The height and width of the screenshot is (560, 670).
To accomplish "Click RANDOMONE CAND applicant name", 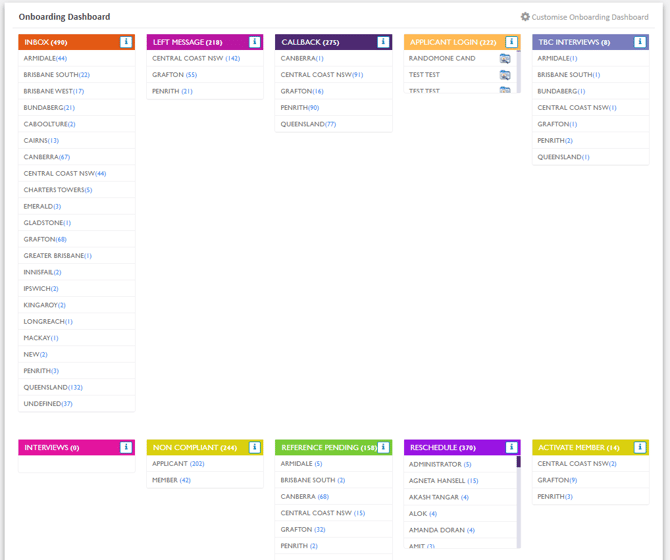I will click(442, 59).
